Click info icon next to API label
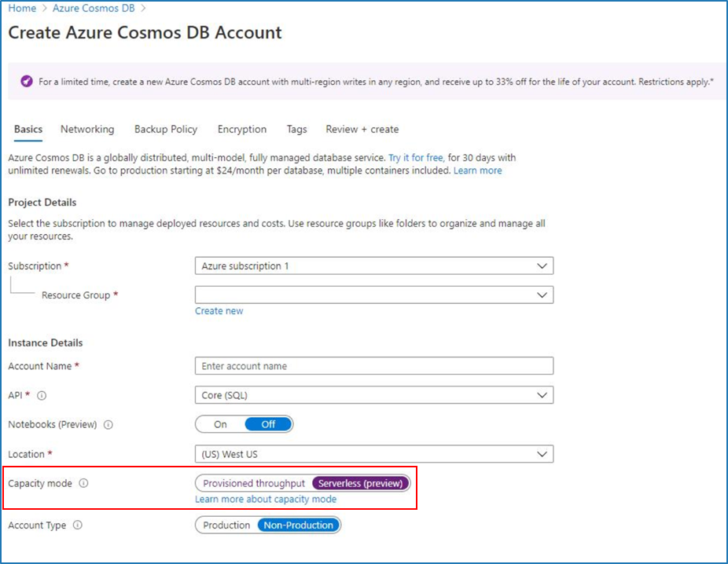 pos(42,396)
